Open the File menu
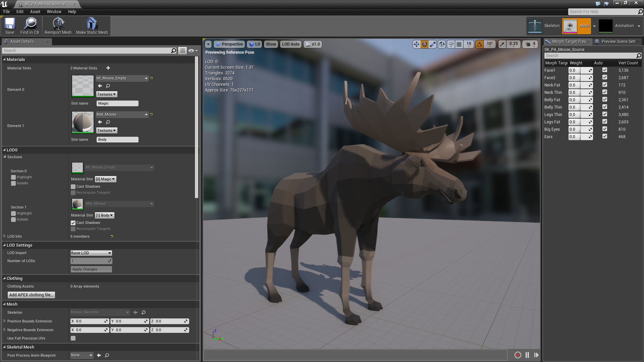Screen dimensions: 644x362 point(7,11)
